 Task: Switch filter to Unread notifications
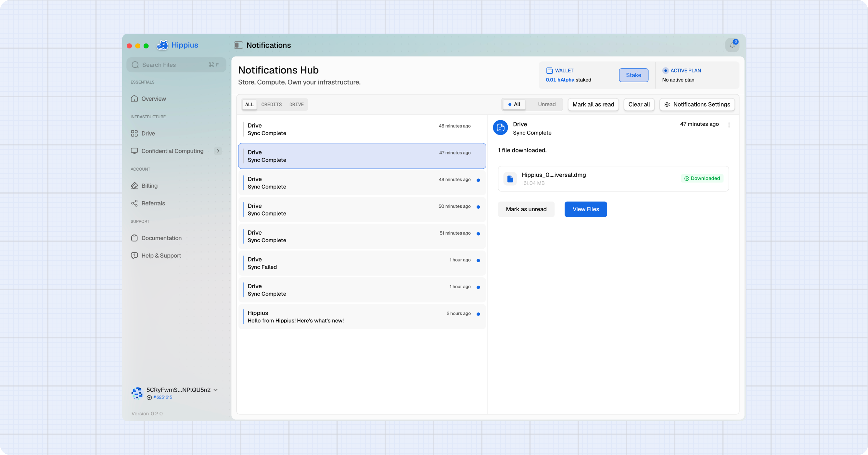click(546, 104)
